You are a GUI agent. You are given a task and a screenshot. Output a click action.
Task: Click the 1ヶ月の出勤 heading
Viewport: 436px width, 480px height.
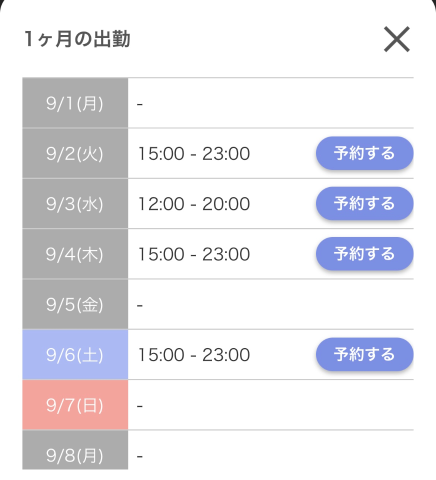click(x=77, y=39)
